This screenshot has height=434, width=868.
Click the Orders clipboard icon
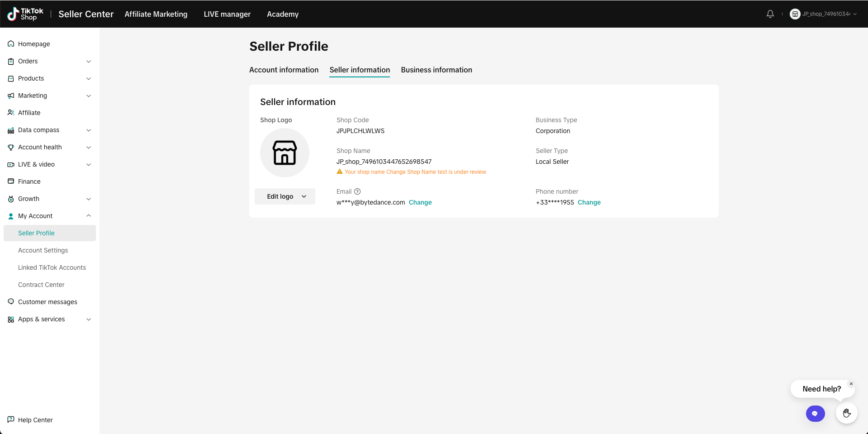(11, 61)
